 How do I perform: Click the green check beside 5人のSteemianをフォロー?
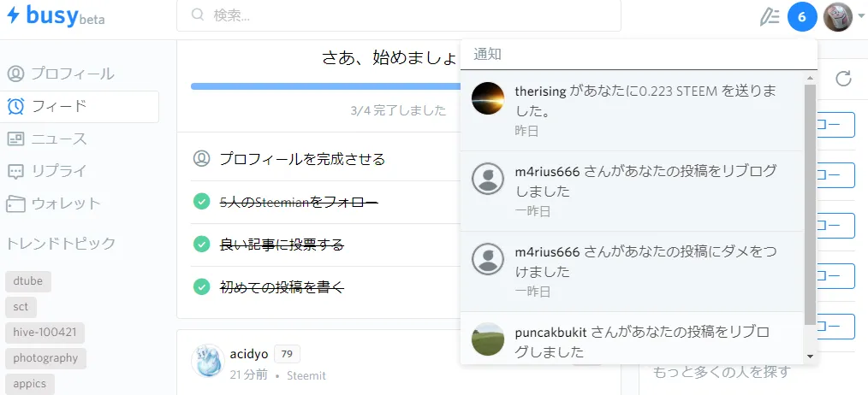202,202
